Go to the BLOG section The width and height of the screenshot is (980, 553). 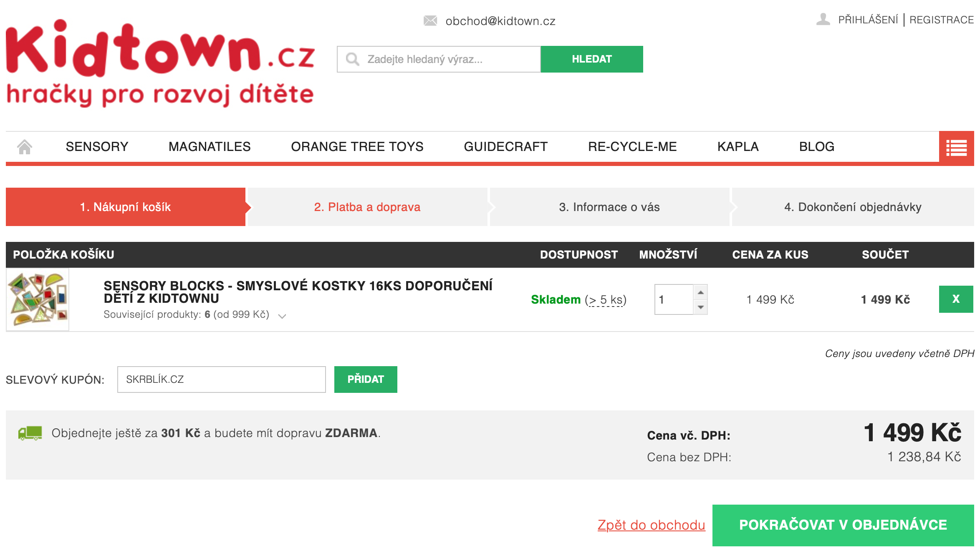(x=816, y=146)
